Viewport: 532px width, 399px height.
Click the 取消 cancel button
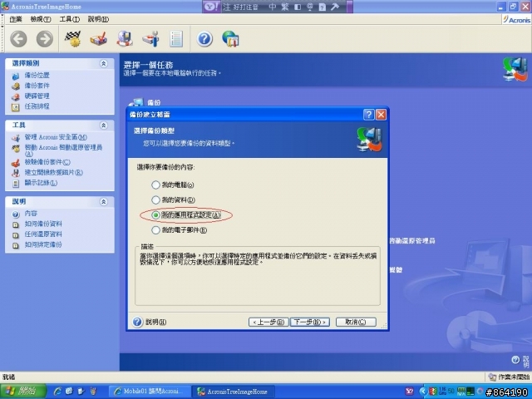pyautogui.click(x=356, y=322)
